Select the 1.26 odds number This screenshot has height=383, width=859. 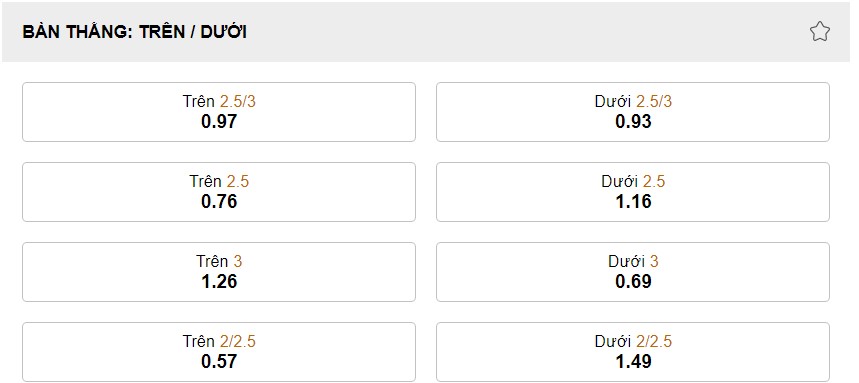tap(219, 281)
